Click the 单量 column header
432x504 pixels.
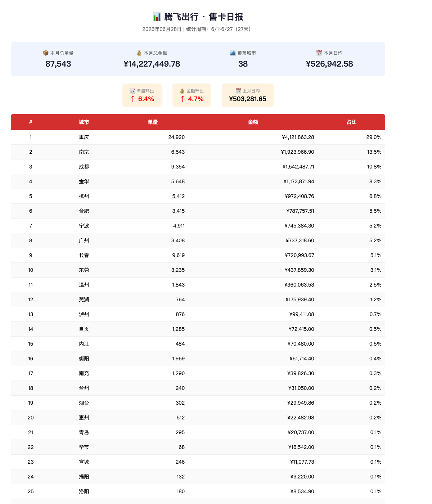click(x=153, y=122)
